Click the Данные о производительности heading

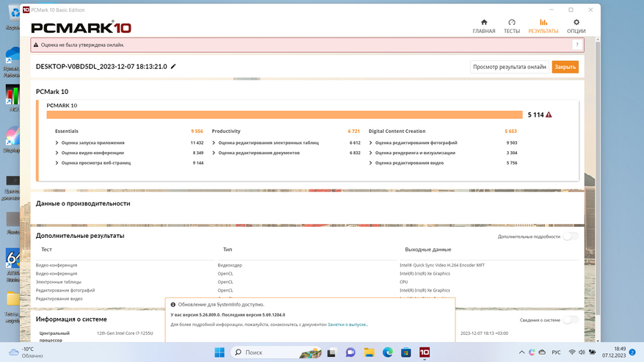coord(83,203)
